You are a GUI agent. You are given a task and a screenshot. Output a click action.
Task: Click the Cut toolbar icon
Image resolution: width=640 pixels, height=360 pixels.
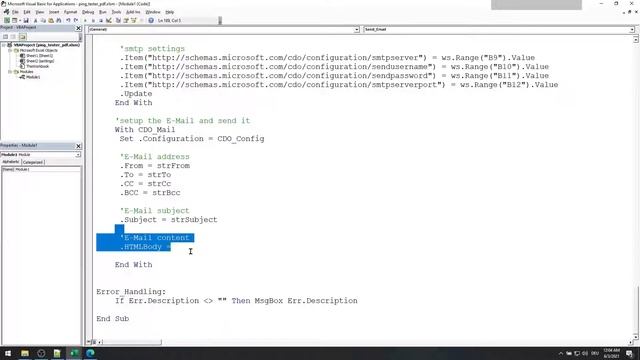(36, 20)
